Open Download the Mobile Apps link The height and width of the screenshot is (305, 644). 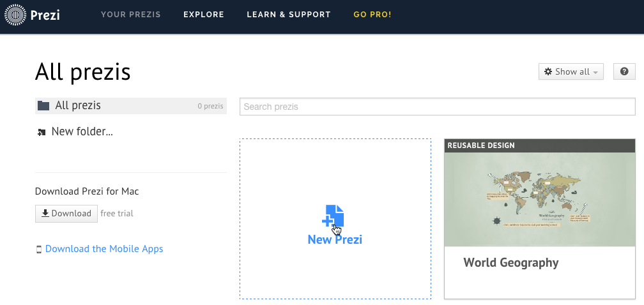(x=104, y=249)
